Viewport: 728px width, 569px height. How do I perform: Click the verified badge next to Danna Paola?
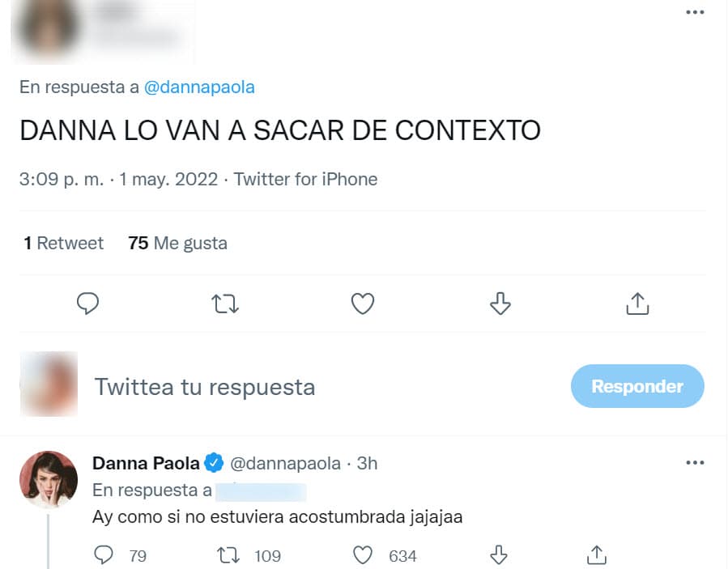212,463
